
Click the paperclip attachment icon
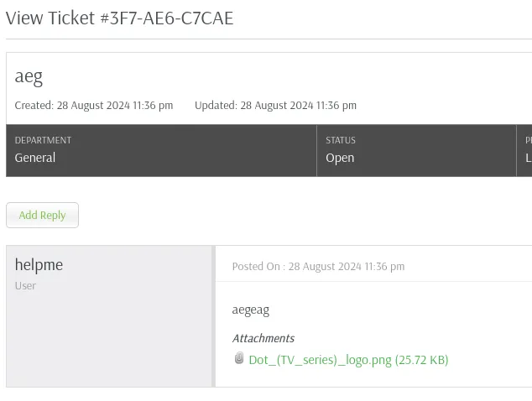click(239, 358)
